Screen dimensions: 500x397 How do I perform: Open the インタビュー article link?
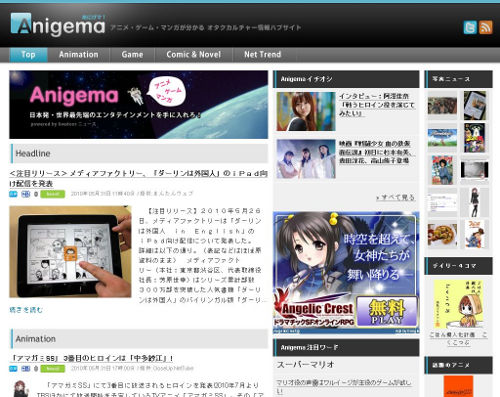pyautogui.click(x=377, y=105)
